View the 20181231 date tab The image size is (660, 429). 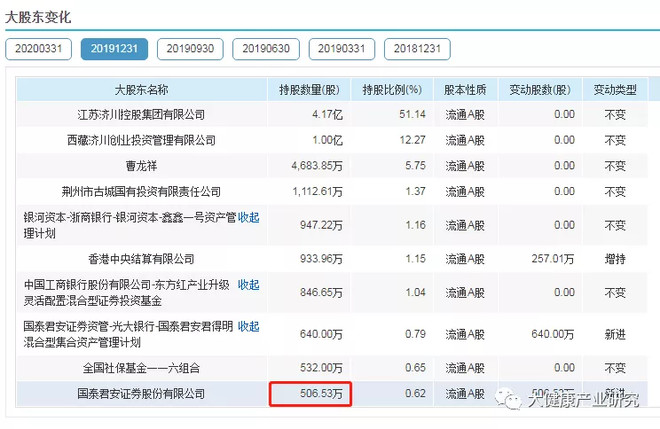[x=417, y=49]
